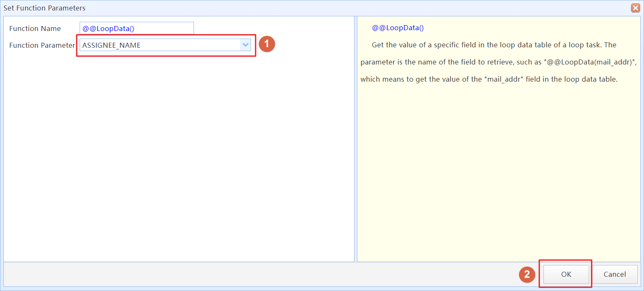Click the Function Name label
This screenshot has width=644, height=291.
coord(35,28)
